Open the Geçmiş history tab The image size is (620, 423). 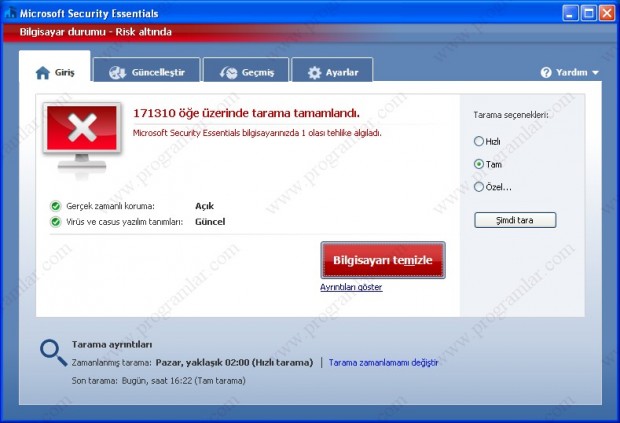[x=246, y=70]
